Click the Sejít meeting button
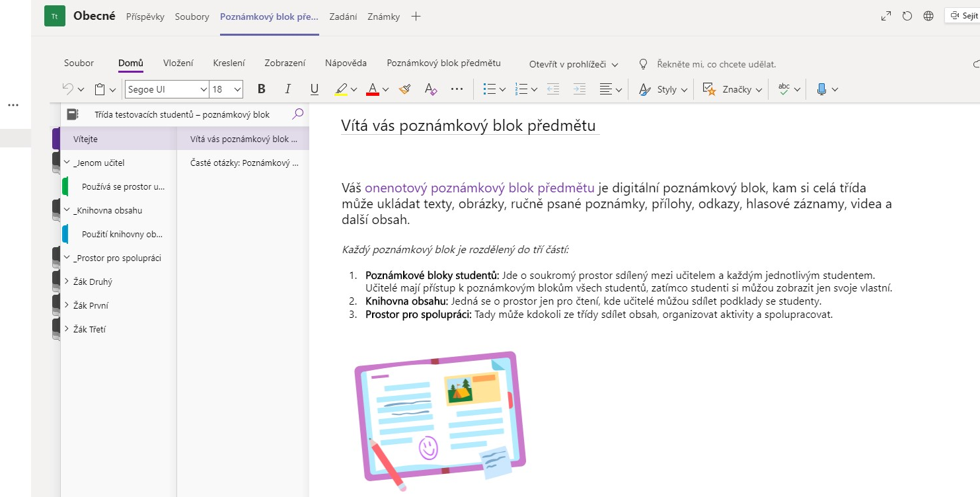 (x=963, y=16)
